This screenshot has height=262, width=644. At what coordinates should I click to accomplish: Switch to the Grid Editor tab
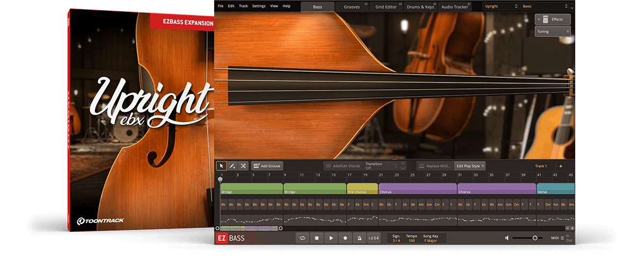click(x=386, y=6)
